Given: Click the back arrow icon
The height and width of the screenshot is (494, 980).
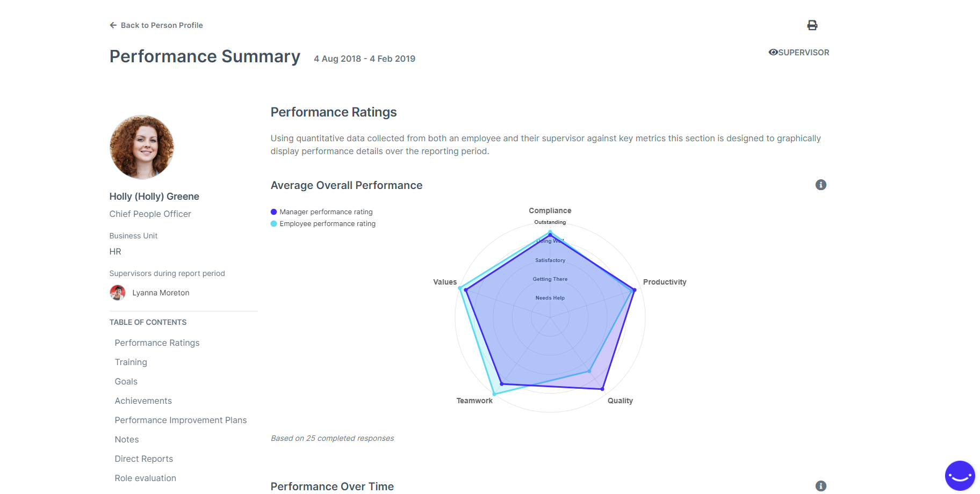Looking at the screenshot, I should pyautogui.click(x=113, y=25).
